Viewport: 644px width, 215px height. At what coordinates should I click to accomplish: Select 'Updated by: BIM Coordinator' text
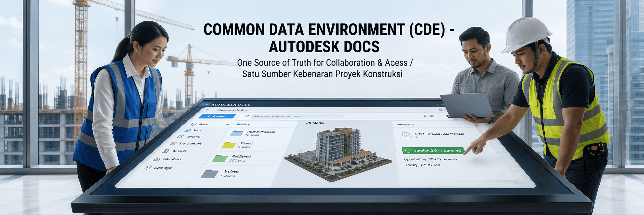(x=432, y=159)
